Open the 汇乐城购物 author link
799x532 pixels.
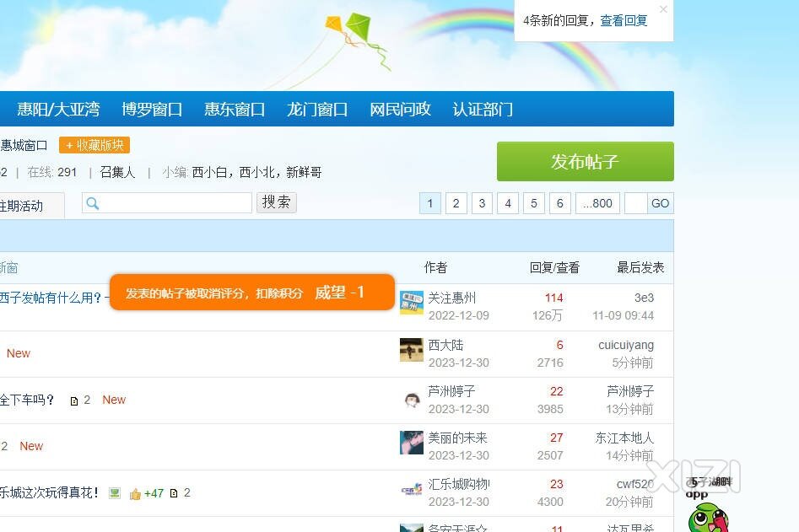459,484
